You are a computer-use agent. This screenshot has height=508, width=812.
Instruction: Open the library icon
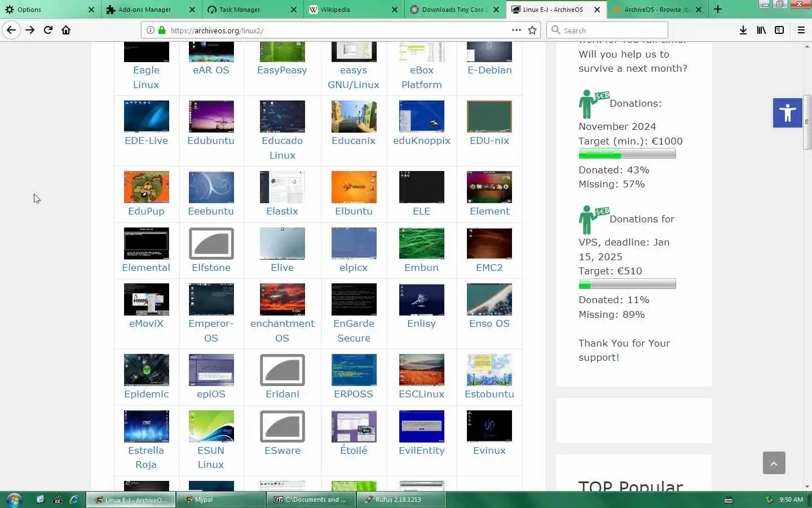tap(761, 30)
